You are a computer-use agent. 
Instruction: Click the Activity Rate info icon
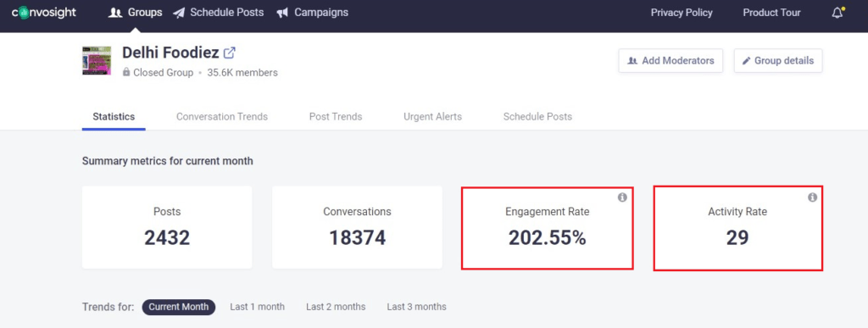812,197
